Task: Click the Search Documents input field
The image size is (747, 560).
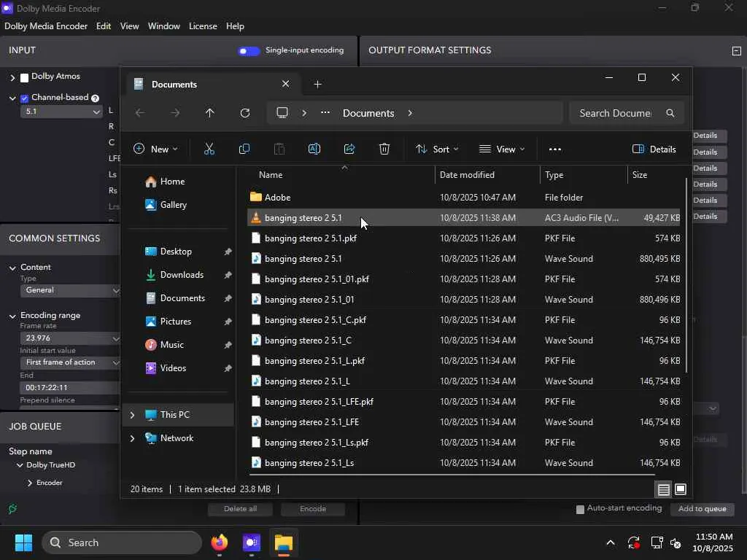Action: coord(614,113)
